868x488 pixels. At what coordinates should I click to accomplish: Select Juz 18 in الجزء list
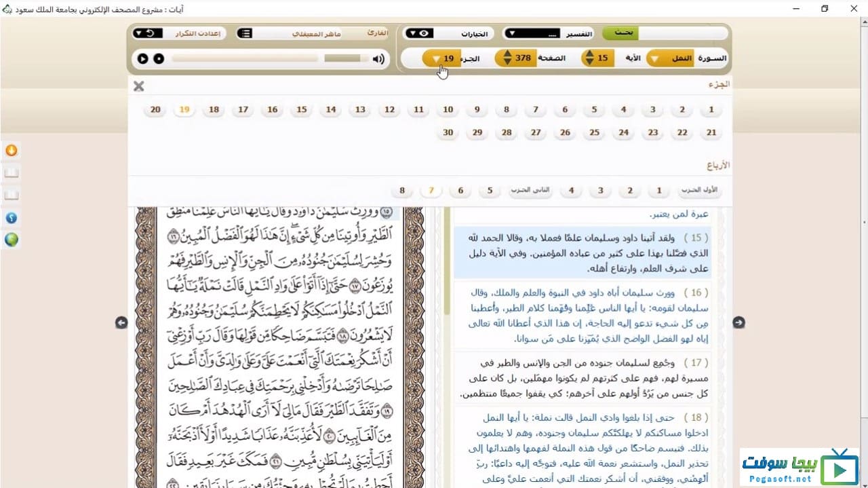[x=214, y=109]
